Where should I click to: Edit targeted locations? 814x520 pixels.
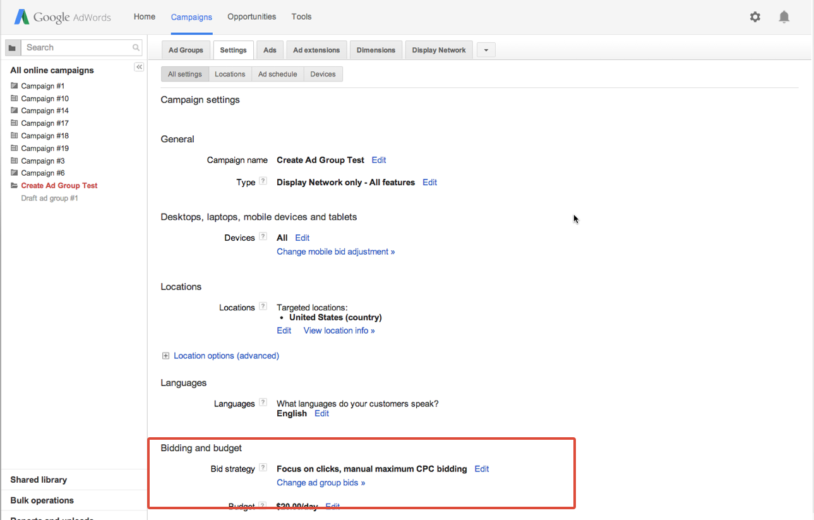click(283, 331)
